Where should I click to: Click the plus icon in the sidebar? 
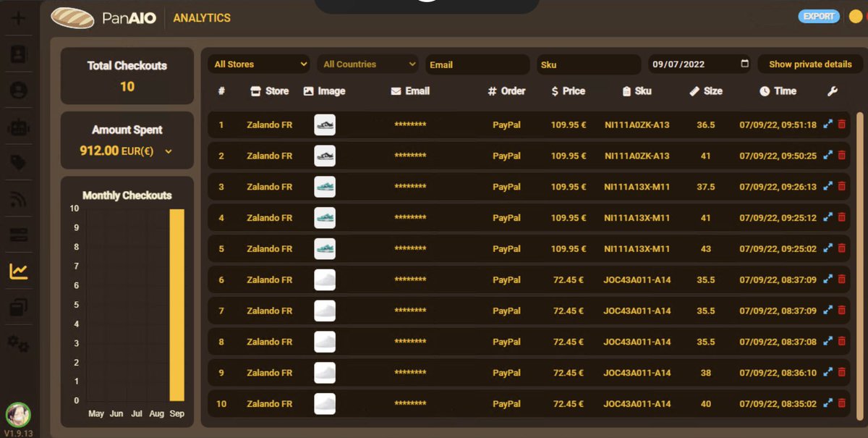coord(18,18)
